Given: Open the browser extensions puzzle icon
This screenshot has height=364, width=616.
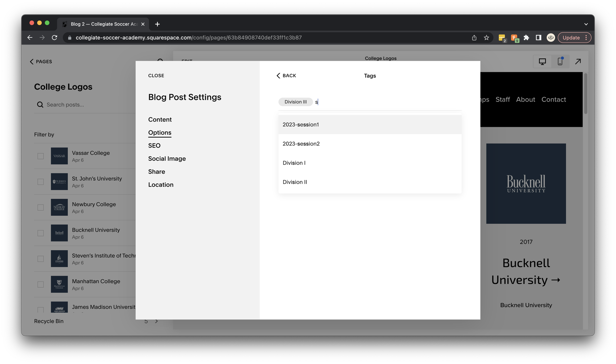Looking at the screenshot, I should click(526, 38).
